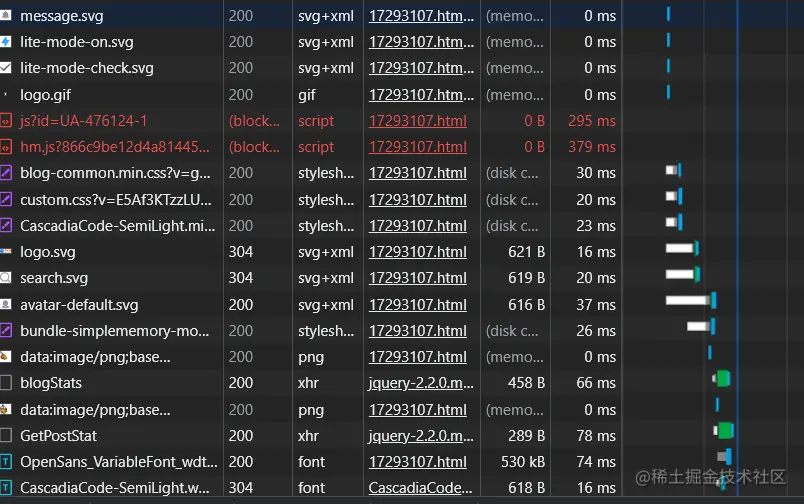Click the stylesheet icon beside custom.css
Viewport: 804px width, 504px height.
pyautogui.click(x=6, y=199)
